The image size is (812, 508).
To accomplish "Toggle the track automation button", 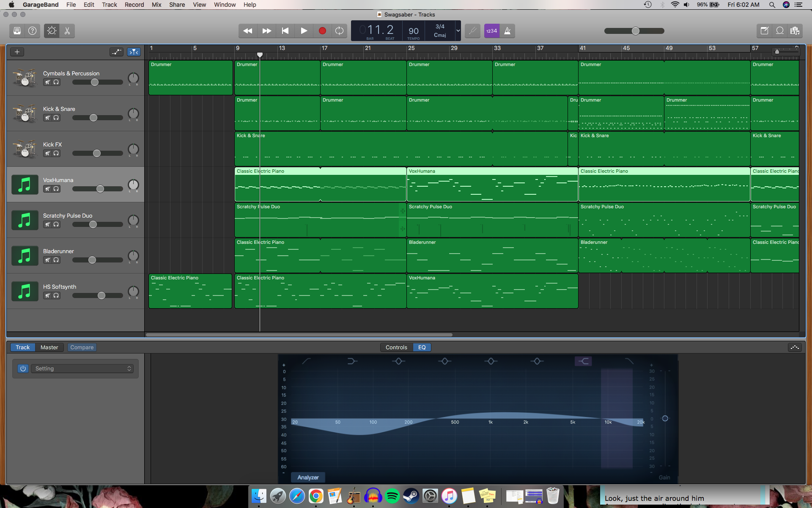I will click(116, 52).
